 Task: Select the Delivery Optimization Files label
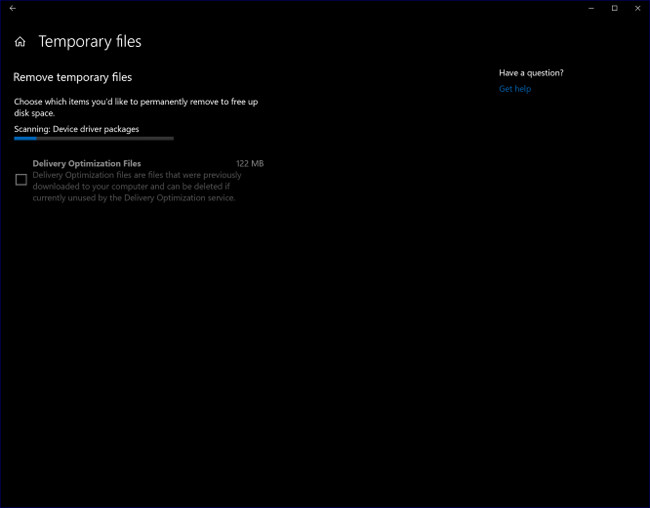coord(87,163)
